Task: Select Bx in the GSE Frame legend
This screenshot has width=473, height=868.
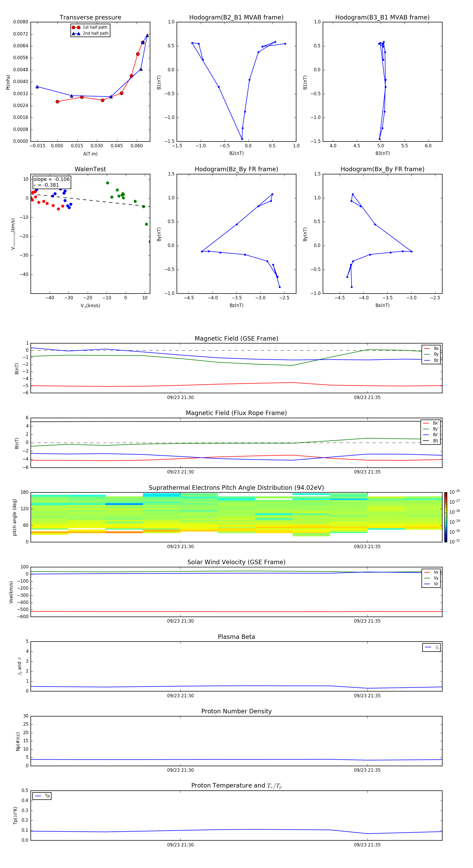Action: tap(431, 349)
